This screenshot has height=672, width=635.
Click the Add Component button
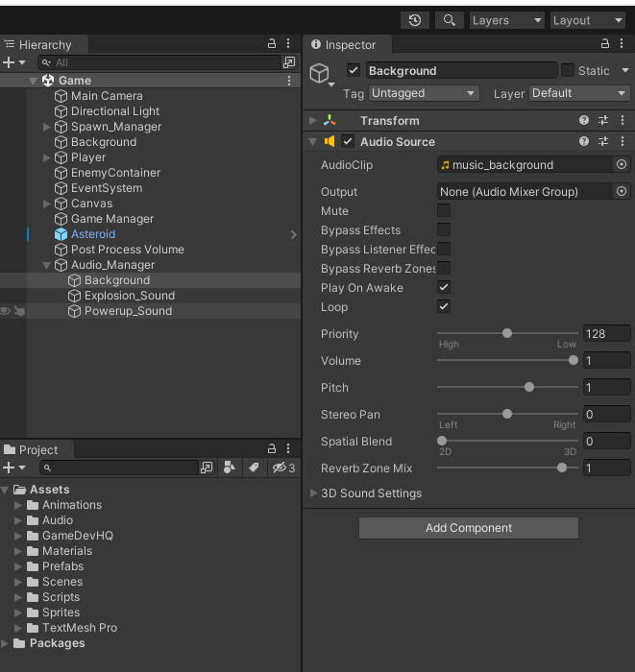click(x=469, y=528)
